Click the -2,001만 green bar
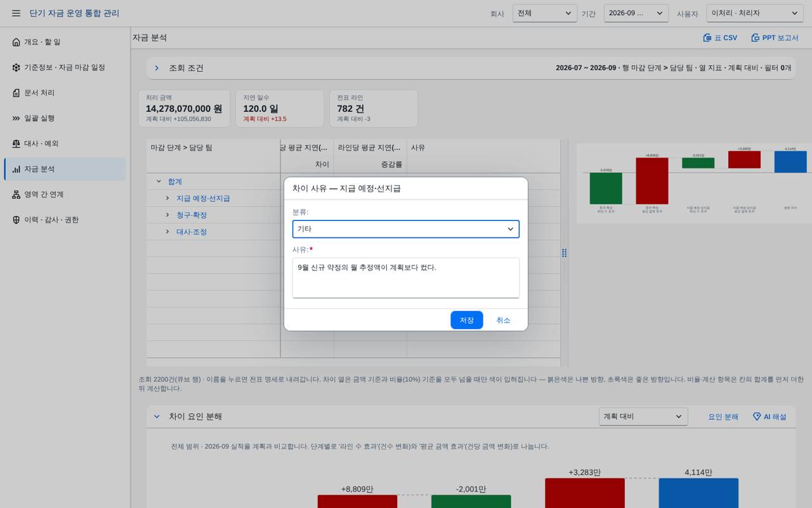Viewport: 812px width, 508px height. [x=471, y=502]
